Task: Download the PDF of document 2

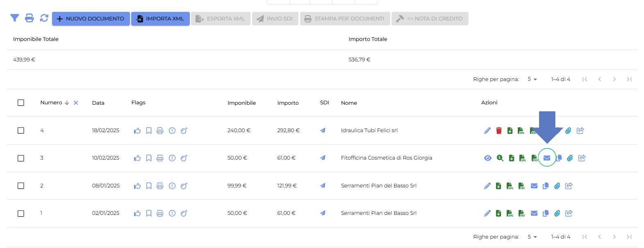Action: point(521,186)
